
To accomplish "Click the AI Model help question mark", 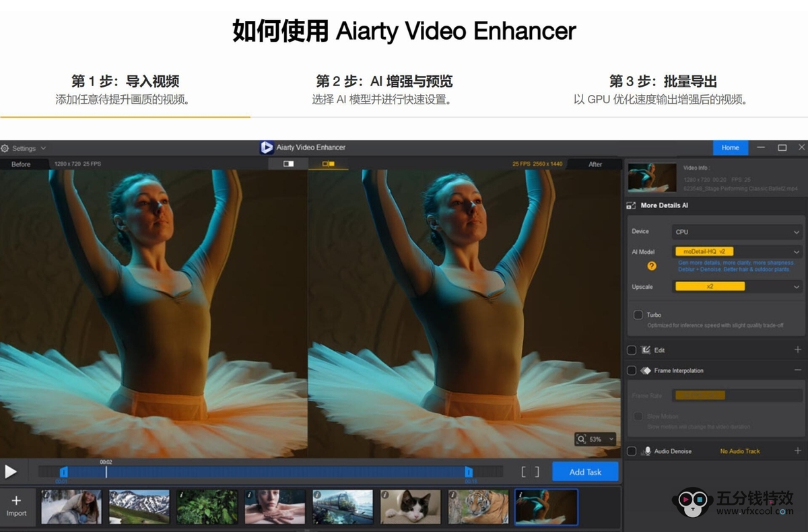I will [652, 266].
